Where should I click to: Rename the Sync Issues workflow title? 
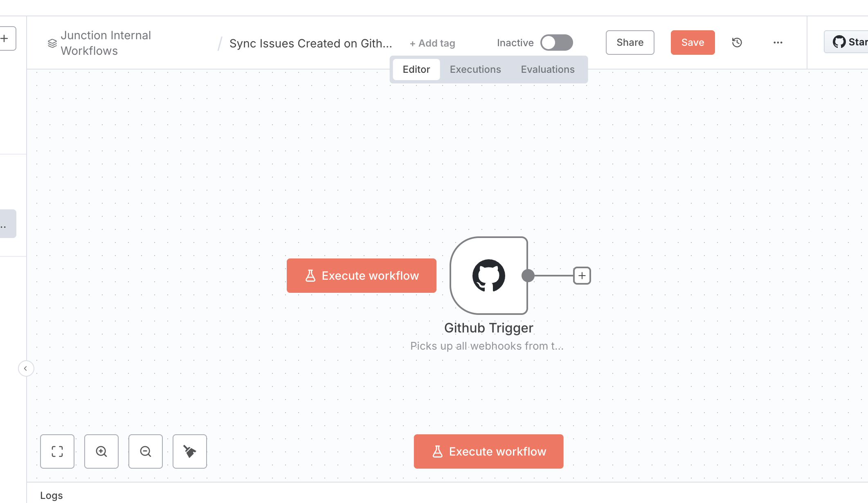(x=311, y=43)
